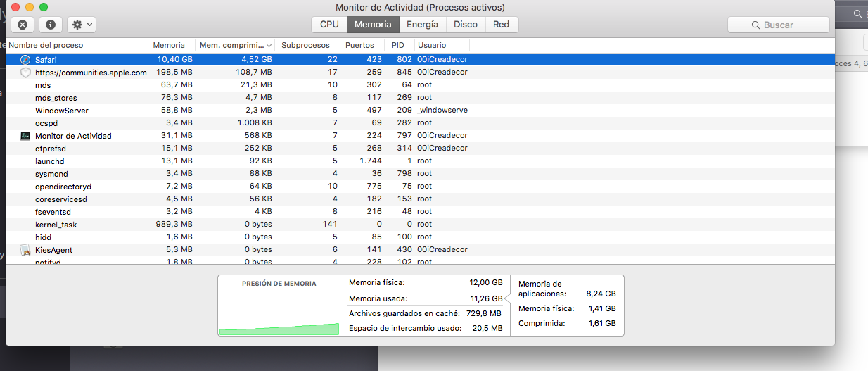Click the KiesAgent icon in the process list
Image resolution: width=868 pixels, height=371 pixels.
point(25,250)
